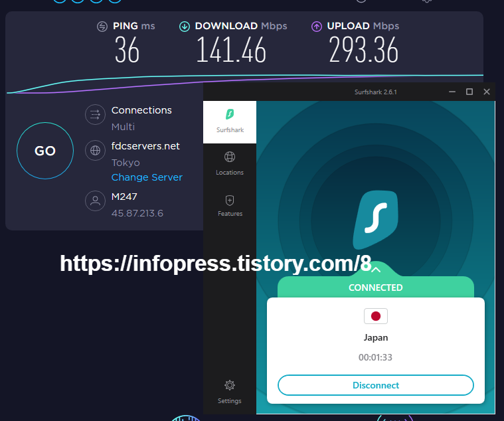Start the speed test with GO button
This screenshot has height=421, width=504.
point(45,151)
